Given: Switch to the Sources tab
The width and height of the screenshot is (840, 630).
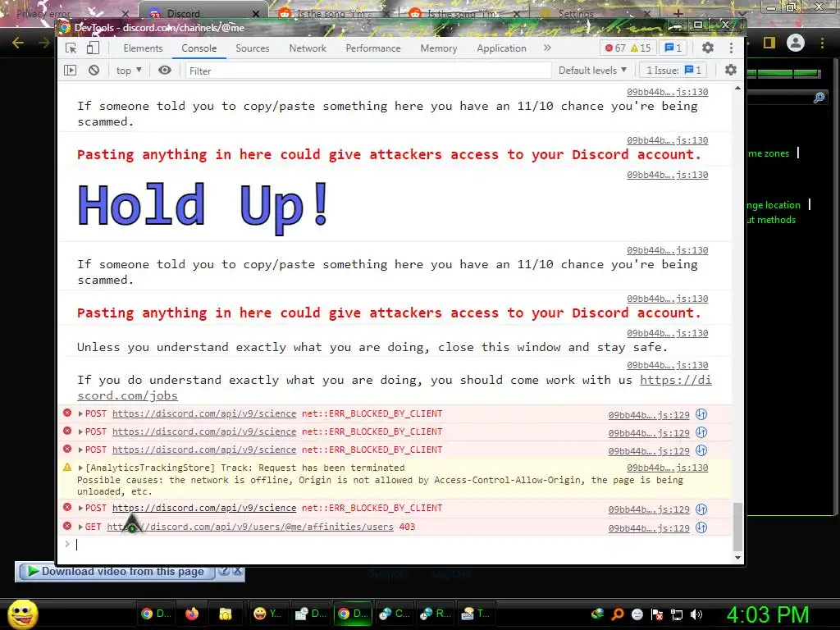Looking at the screenshot, I should point(253,48).
